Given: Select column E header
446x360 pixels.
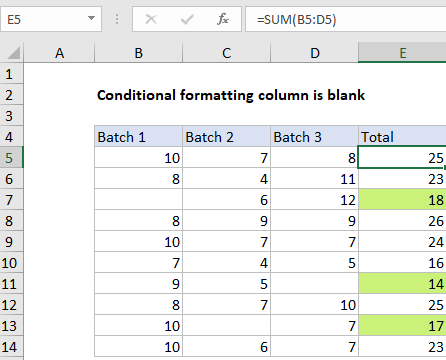Looking at the screenshot, I should pos(402,53).
